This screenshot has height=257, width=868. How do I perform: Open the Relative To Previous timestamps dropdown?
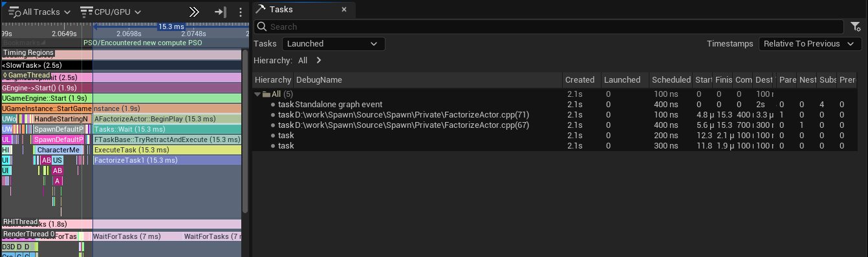(x=810, y=44)
